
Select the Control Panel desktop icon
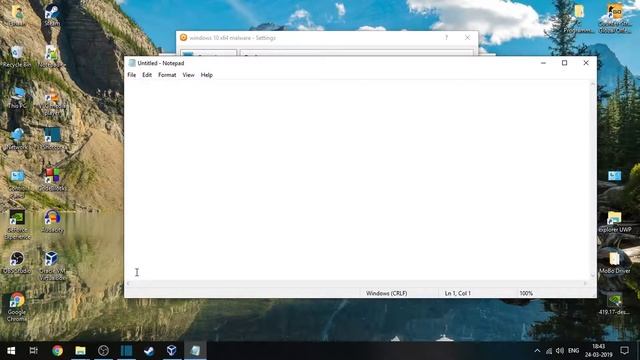click(x=17, y=183)
